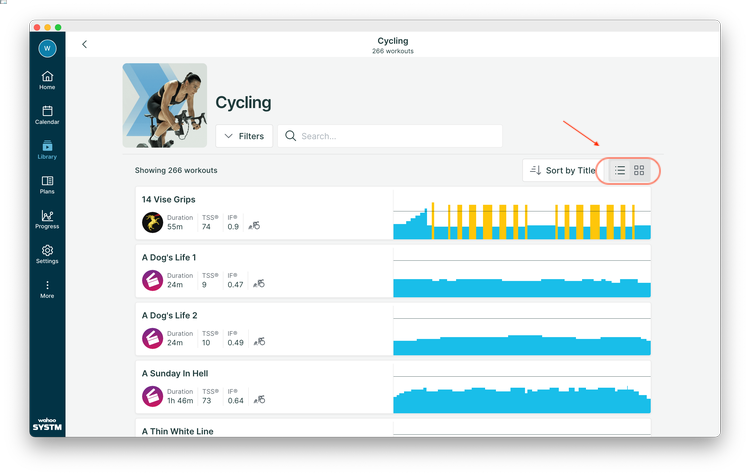The image size is (750, 476).
Task: Open the Plans section
Action: pyautogui.click(x=47, y=185)
